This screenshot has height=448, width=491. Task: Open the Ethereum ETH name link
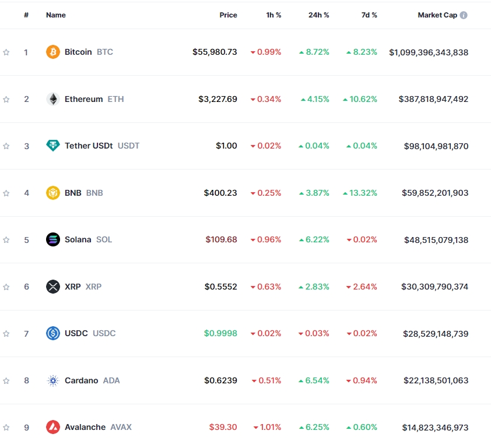pyautogui.click(x=83, y=99)
